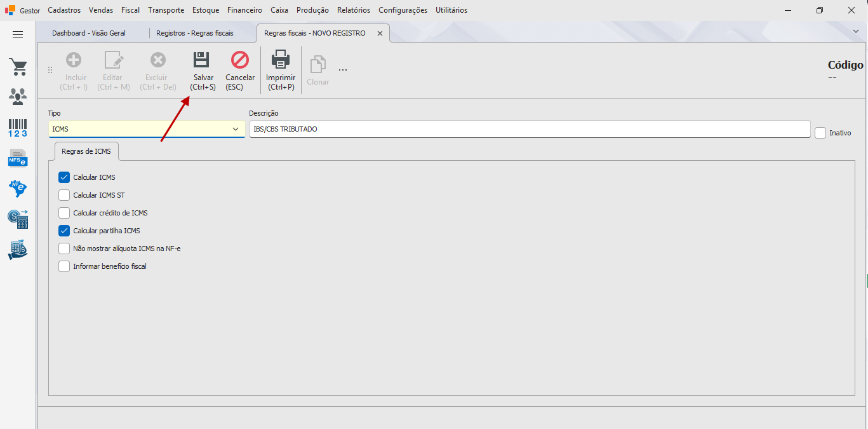Click the Editar pencil icon
Image resolution: width=868 pixels, height=429 pixels.
(114, 60)
